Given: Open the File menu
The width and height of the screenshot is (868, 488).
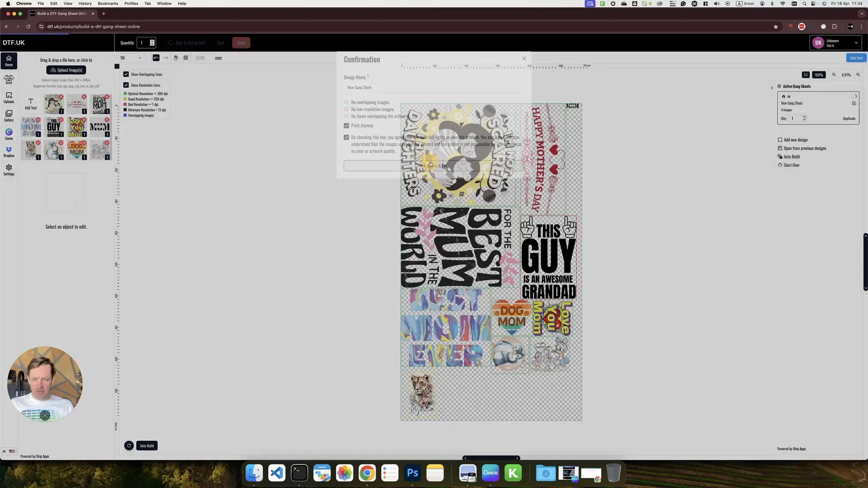Looking at the screenshot, I should click(41, 4).
